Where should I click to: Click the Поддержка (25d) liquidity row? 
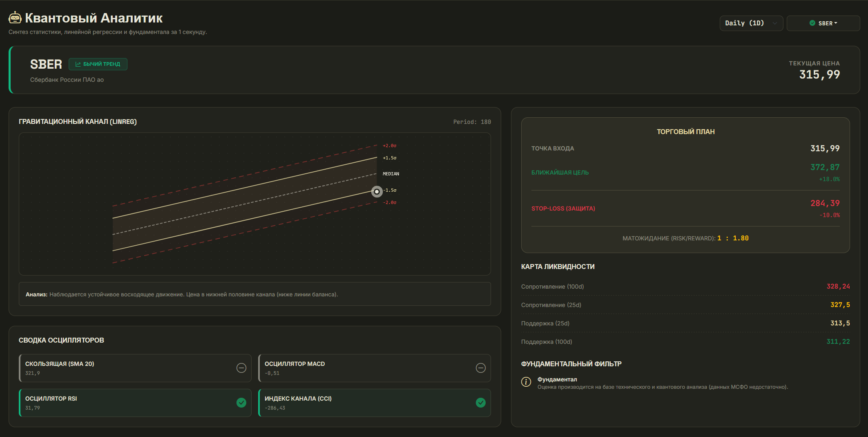[x=685, y=323]
